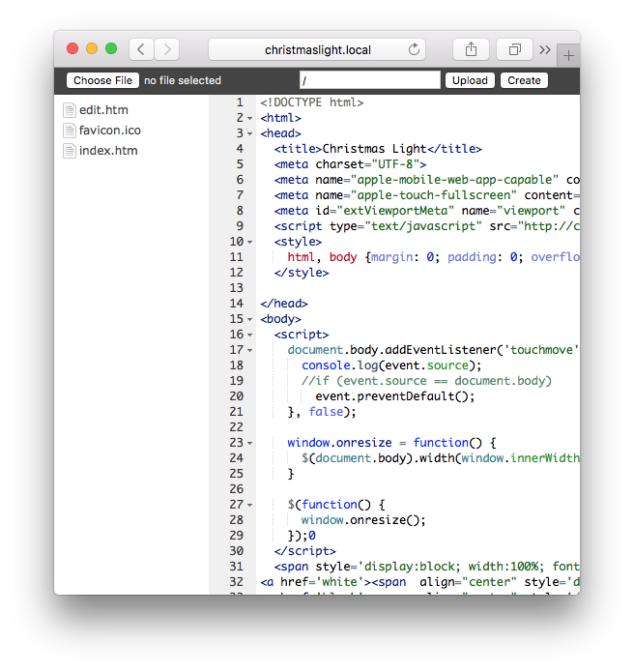Open the Share menu icon
This screenshot has width=634, height=672.
pos(471,49)
